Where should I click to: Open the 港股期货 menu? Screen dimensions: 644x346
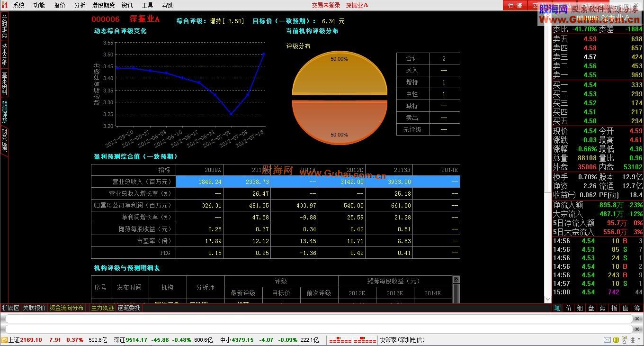point(103,5)
